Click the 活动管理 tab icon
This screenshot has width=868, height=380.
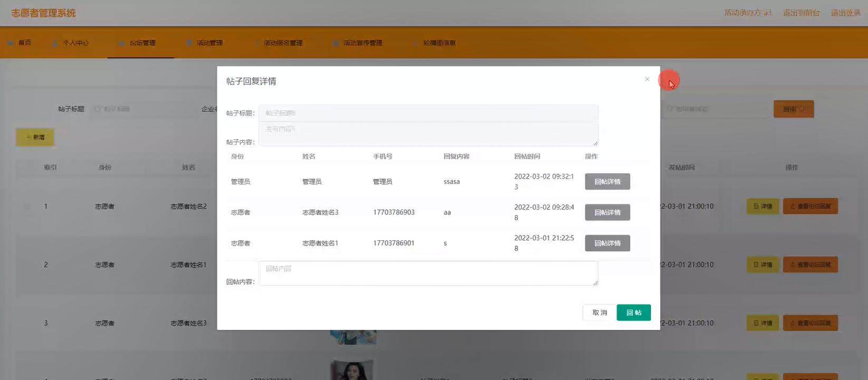[189, 43]
